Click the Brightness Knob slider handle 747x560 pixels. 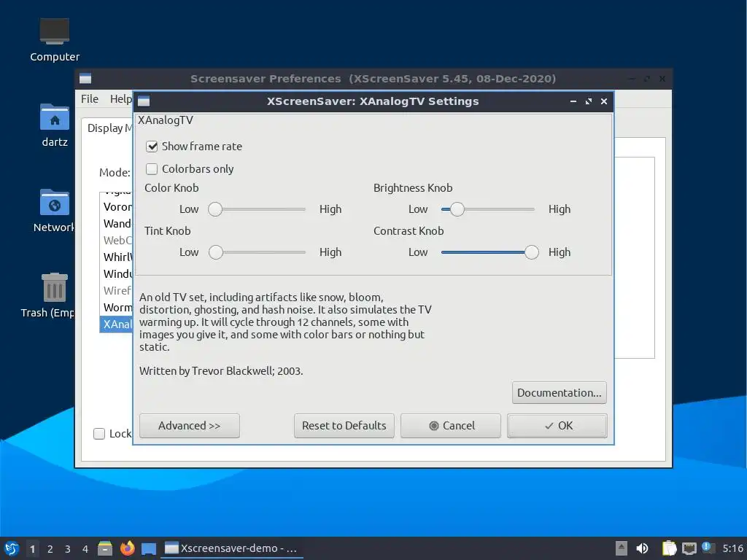click(457, 209)
